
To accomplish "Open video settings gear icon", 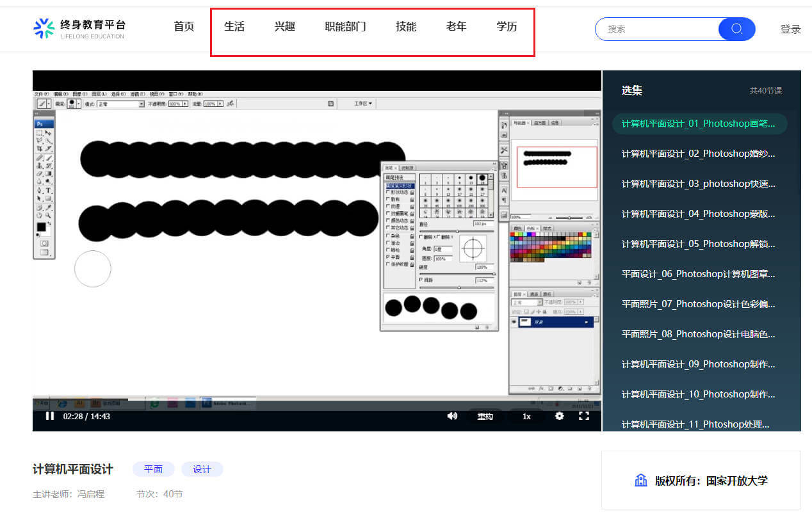I will pyautogui.click(x=559, y=416).
